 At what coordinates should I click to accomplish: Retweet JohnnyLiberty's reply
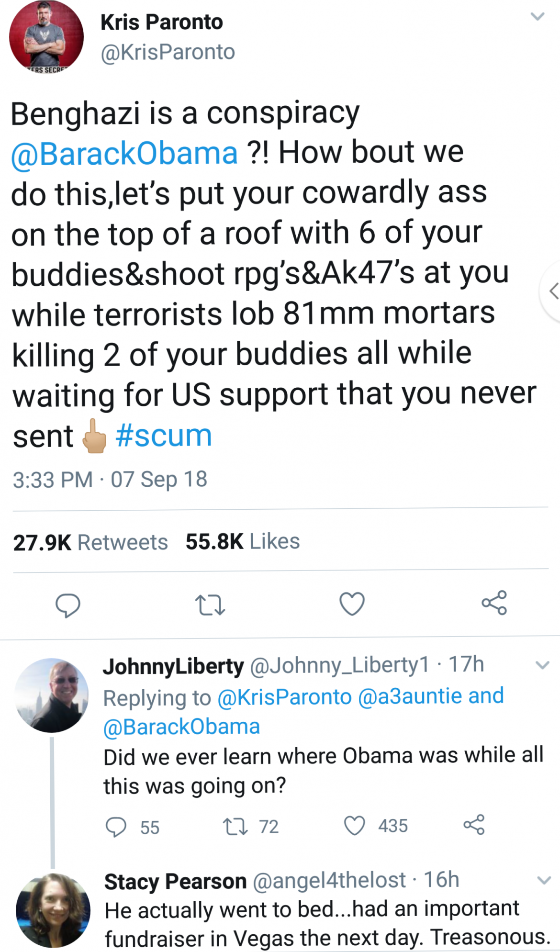click(235, 827)
